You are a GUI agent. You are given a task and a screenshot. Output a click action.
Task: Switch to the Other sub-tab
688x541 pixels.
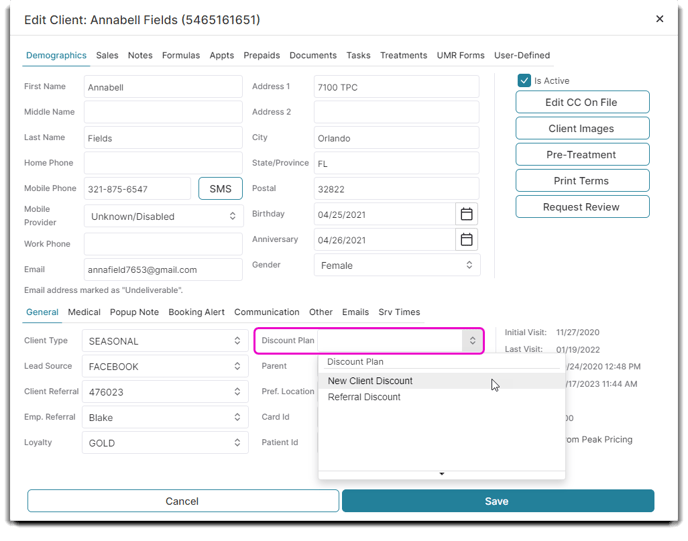(321, 312)
